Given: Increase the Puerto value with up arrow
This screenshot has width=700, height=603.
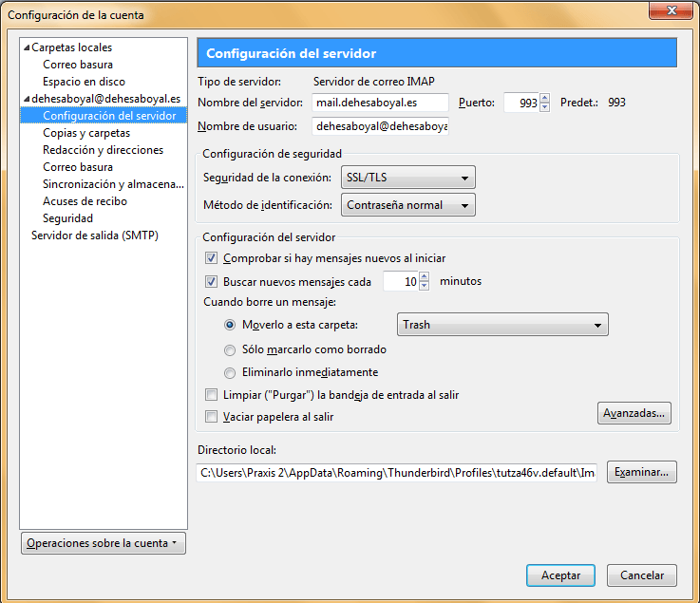Looking at the screenshot, I should pos(544,98).
